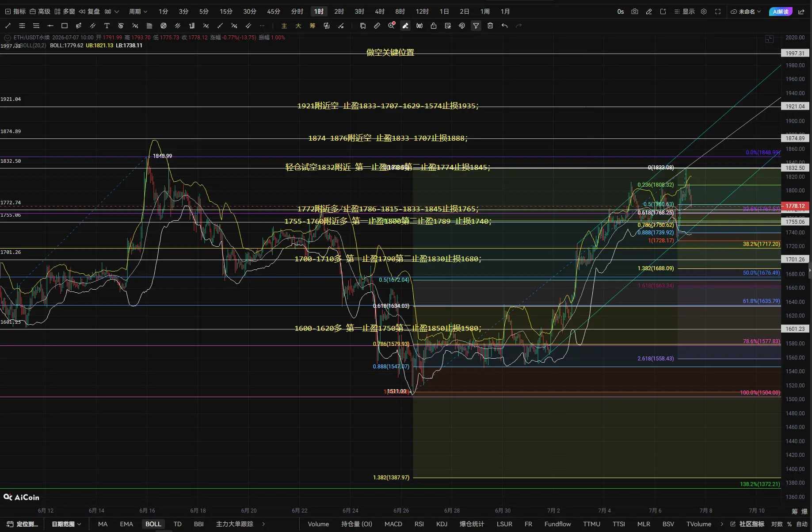Open the 未命名 layout dropdown
This screenshot has height=532, width=812.
(746, 11)
